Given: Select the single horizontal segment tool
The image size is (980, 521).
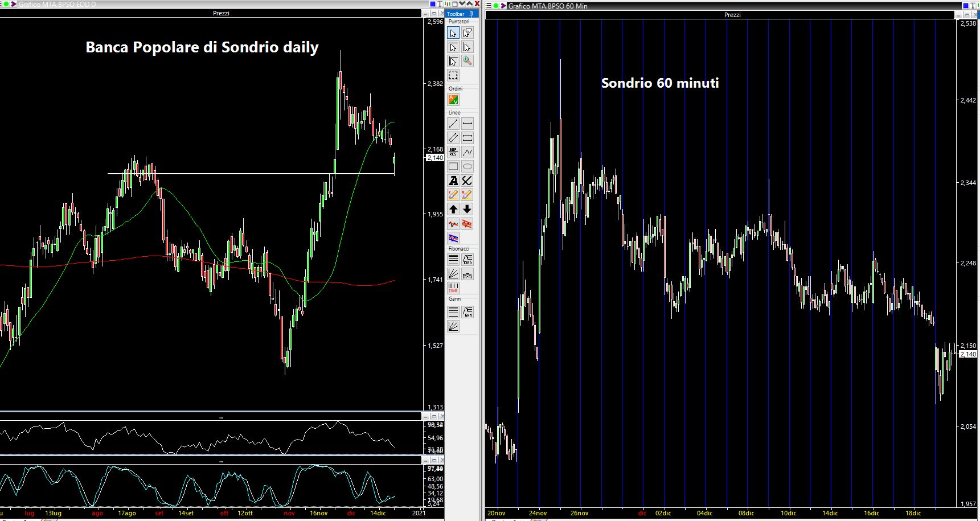Looking at the screenshot, I should point(468,124).
